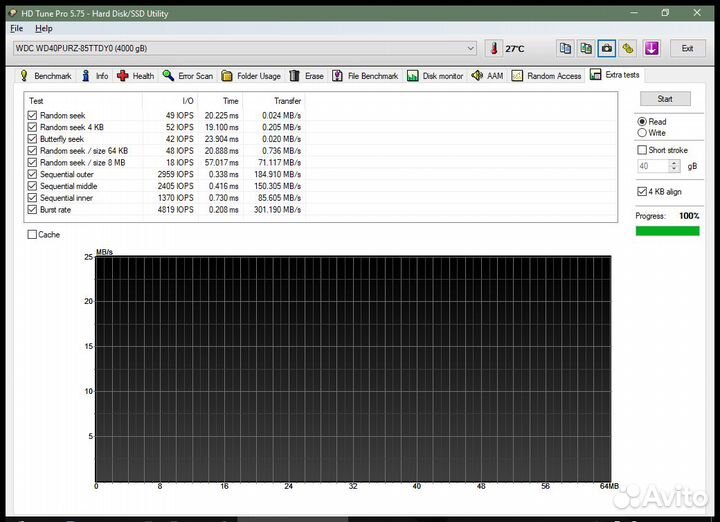The image size is (720, 522).
Task: Click the thermometer temperature icon
Action: (494, 48)
